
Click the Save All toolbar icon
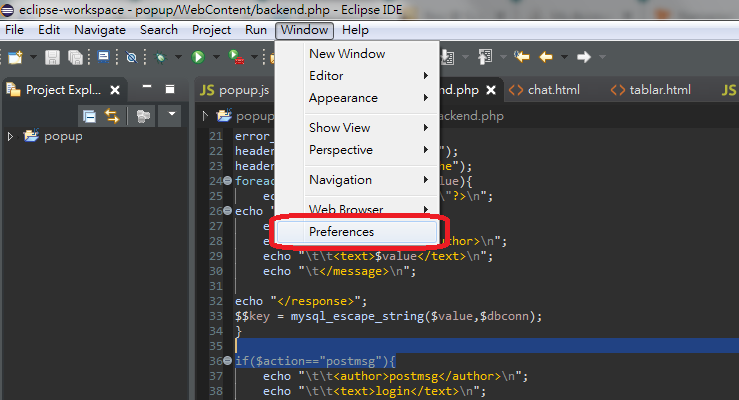click(x=76, y=58)
